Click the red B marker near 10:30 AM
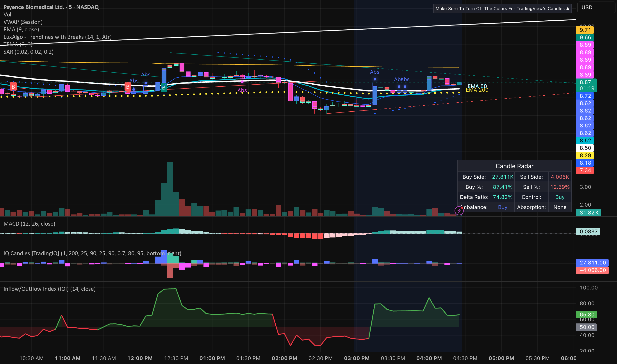617x364 pixels. [13, 87]
